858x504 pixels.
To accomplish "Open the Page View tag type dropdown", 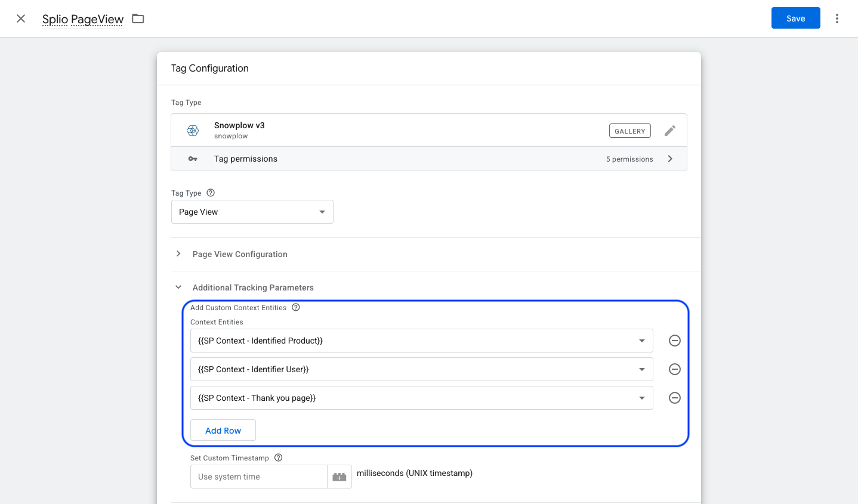I will point(252,212).
